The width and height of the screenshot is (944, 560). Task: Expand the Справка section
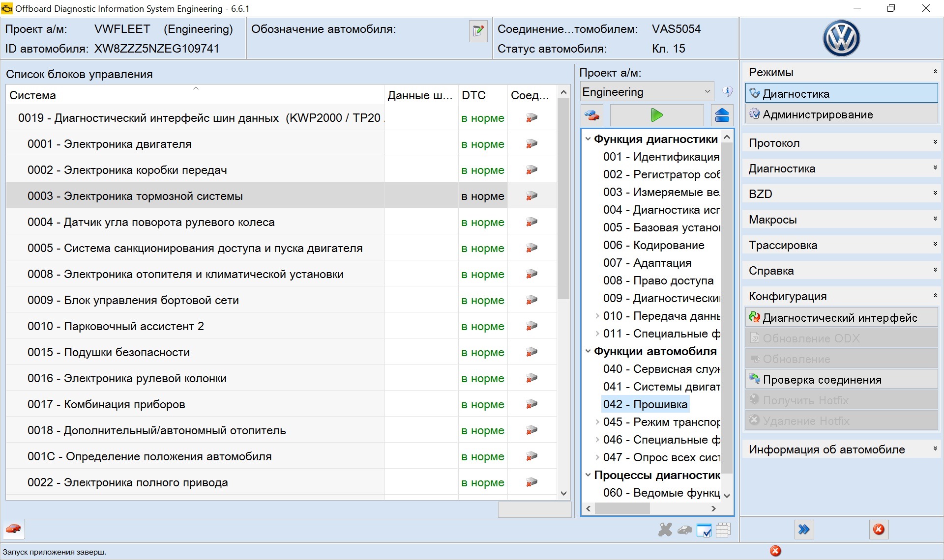pos(841,271)
